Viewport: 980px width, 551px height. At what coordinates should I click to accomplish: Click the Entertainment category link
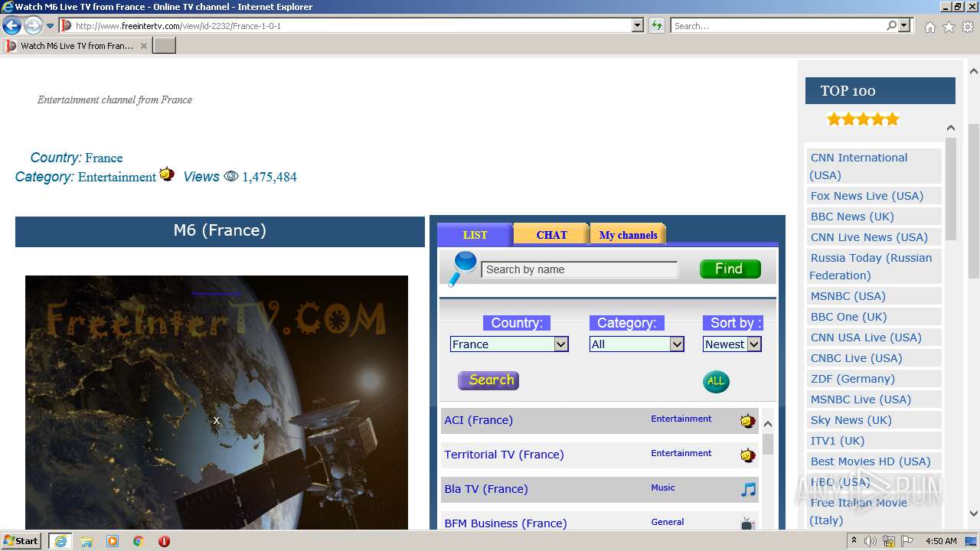coord(117,177)
